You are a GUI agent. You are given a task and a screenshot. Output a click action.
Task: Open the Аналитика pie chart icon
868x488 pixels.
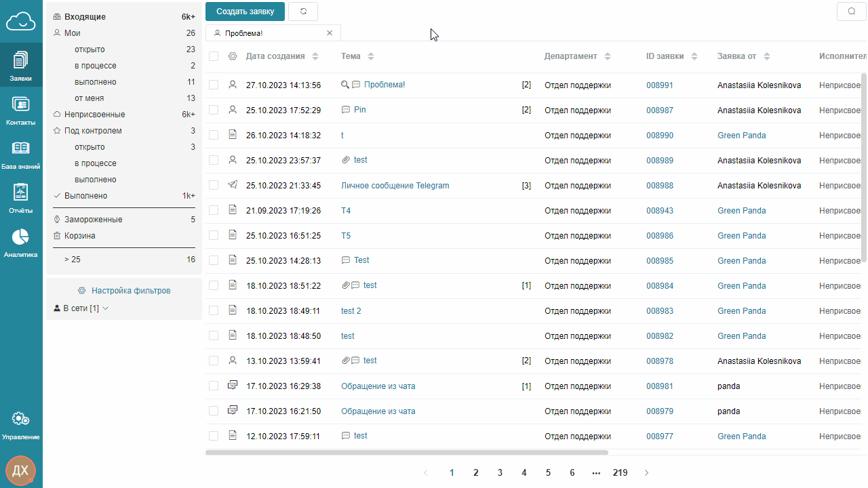coord(21,236)
